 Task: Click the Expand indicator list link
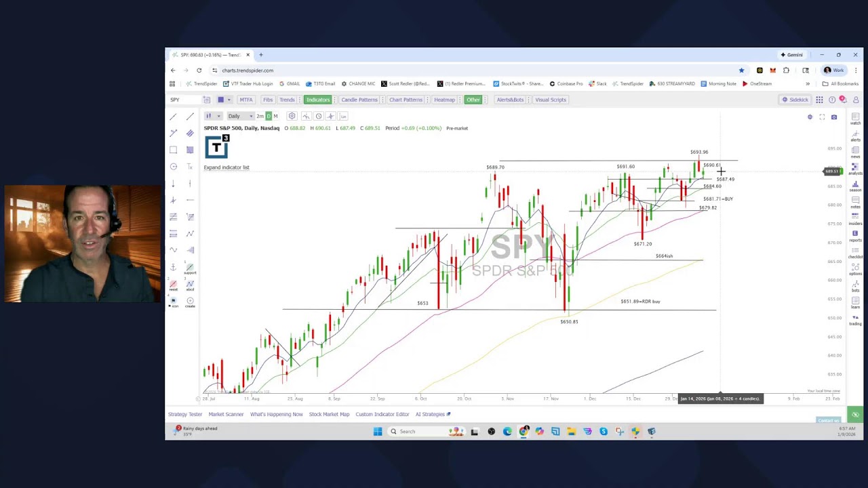pyautogui.click(x=226, y=167)
